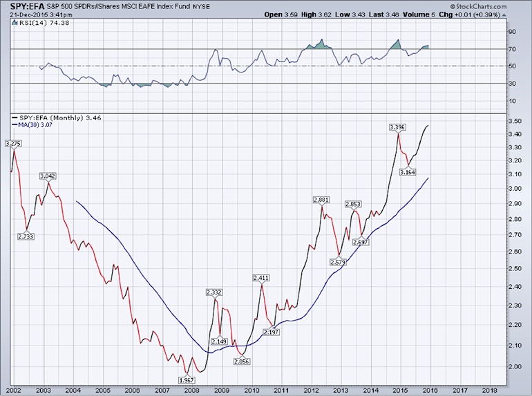The width and height of the screenshot is (532, 396).
Task: Click the MA(30) 3.07 legend entry
Action: (x=32, y=124)
